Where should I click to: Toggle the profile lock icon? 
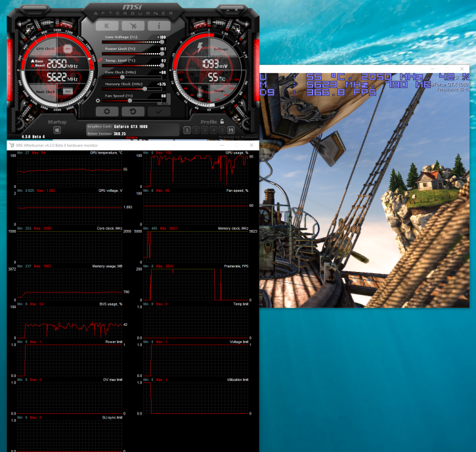(x=222, y=121)
